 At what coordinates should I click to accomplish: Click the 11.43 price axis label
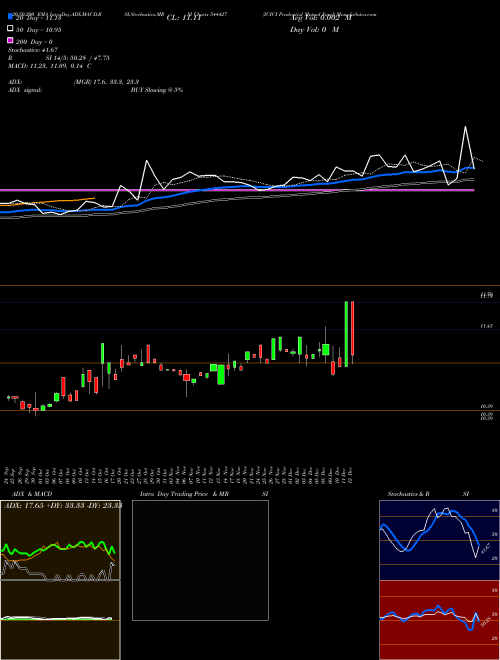click(487, 326)
